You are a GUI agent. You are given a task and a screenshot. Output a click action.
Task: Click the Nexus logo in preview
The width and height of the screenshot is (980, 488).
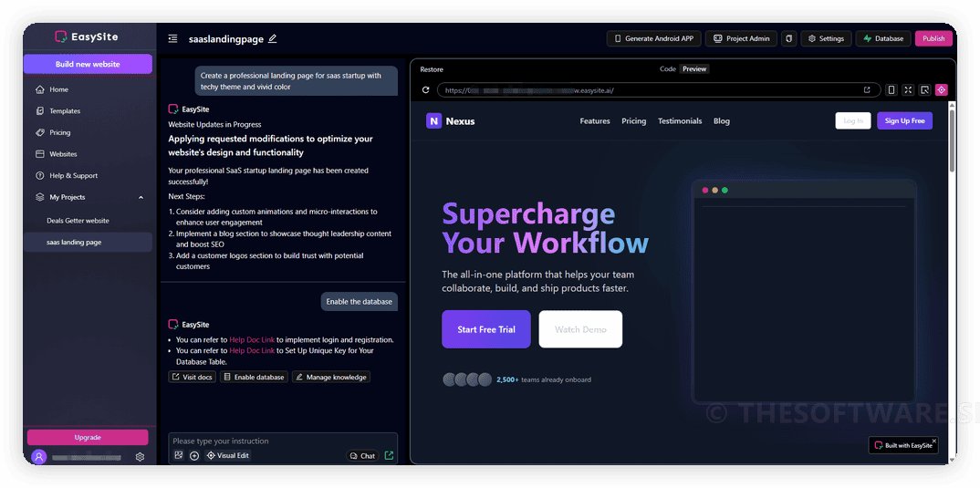pyautogui.click(x=451, y=121)
